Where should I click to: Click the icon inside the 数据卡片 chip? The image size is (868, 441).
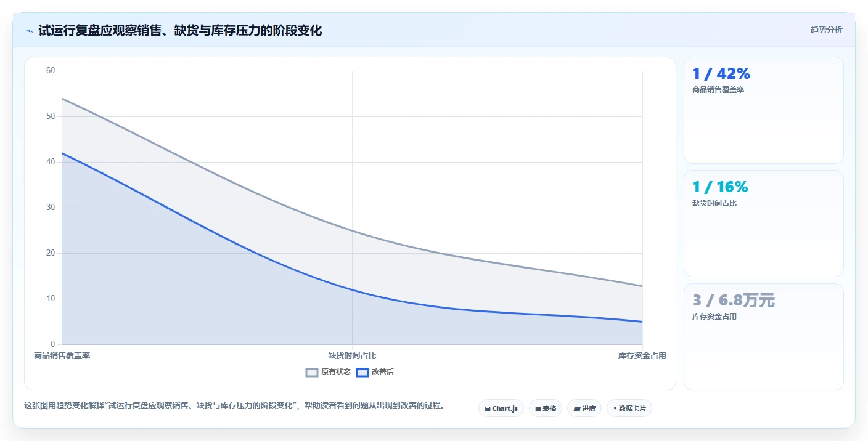[615, 408]
